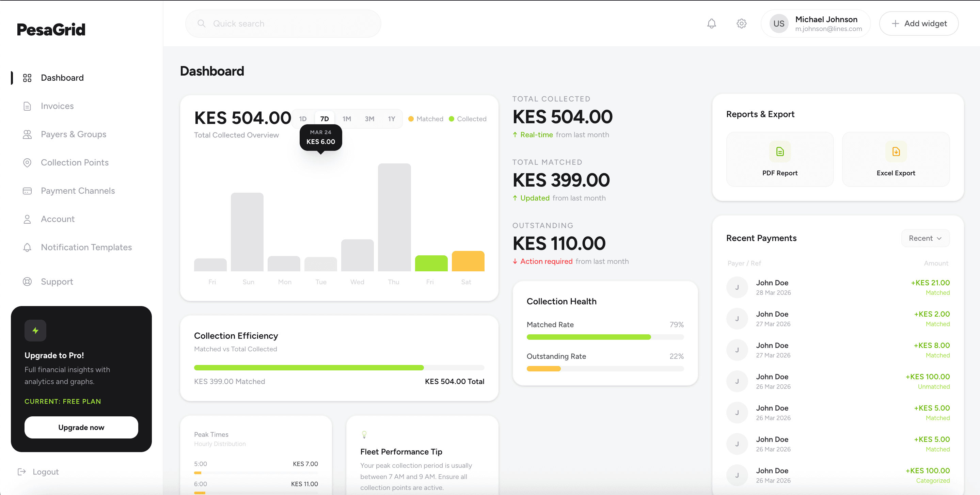Toggle the Collected series on the chart
The image size is (980, 495).
tap(468, 119)
